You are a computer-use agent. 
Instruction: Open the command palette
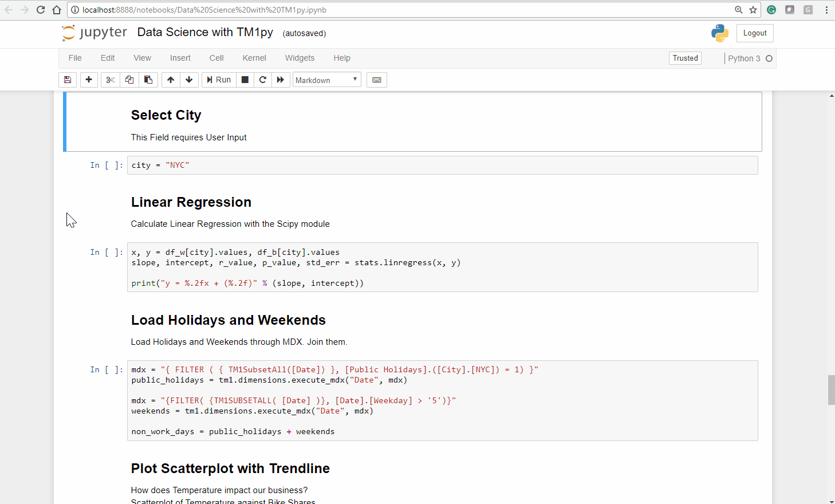(376, 80)
